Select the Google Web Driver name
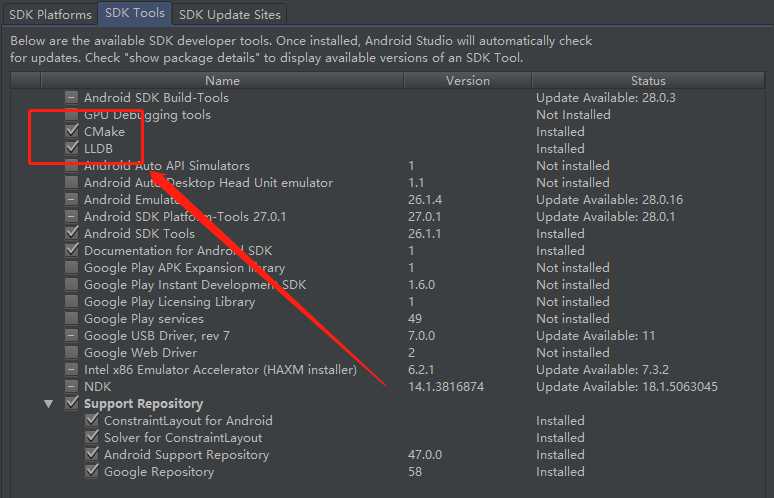The image size is (774, 498). click(x=140, y=353)
